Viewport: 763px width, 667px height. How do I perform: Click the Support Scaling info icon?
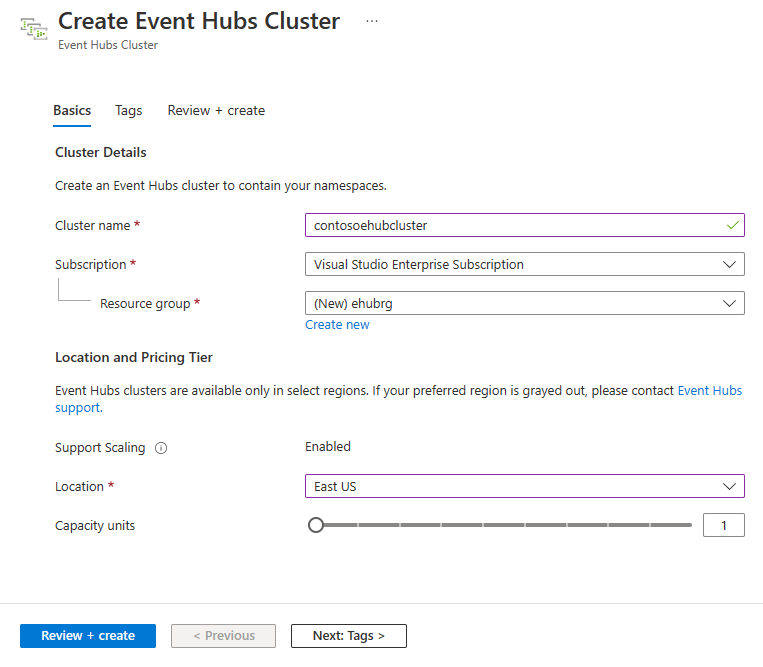[x=161, y=448]
